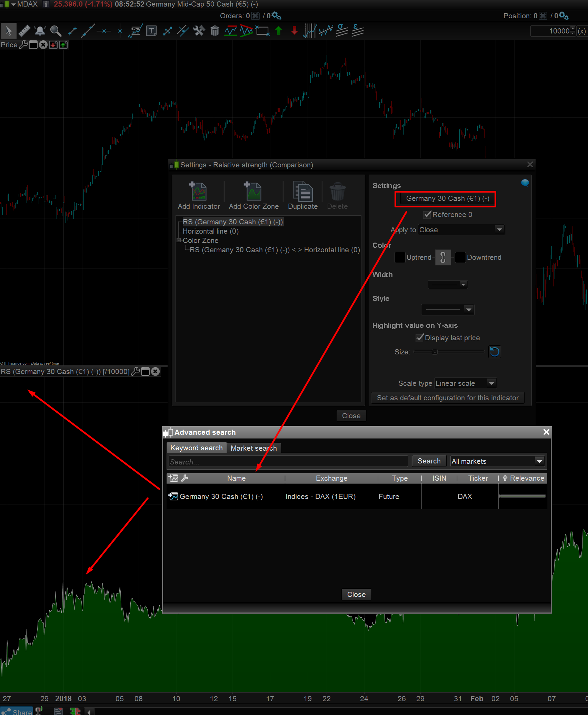Click the trash bin in chart toolbar
The height and width of the screenshot is (715, 588).
point(215,31)
